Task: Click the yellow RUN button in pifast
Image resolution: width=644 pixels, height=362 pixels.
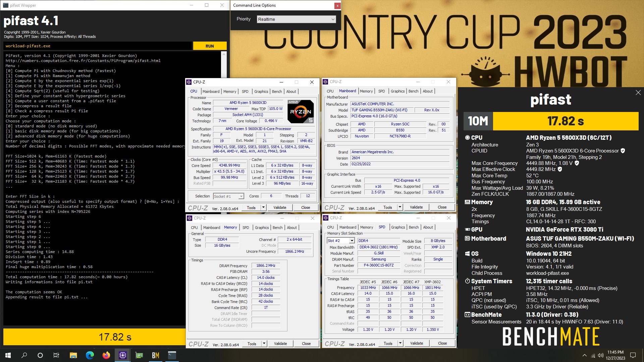Action: coord(210,46)
